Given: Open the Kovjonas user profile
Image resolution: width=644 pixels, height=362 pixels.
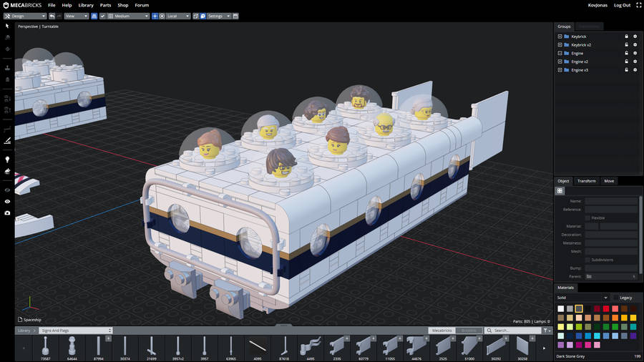Looking at the screenshot, I should [x=597, y=5].
